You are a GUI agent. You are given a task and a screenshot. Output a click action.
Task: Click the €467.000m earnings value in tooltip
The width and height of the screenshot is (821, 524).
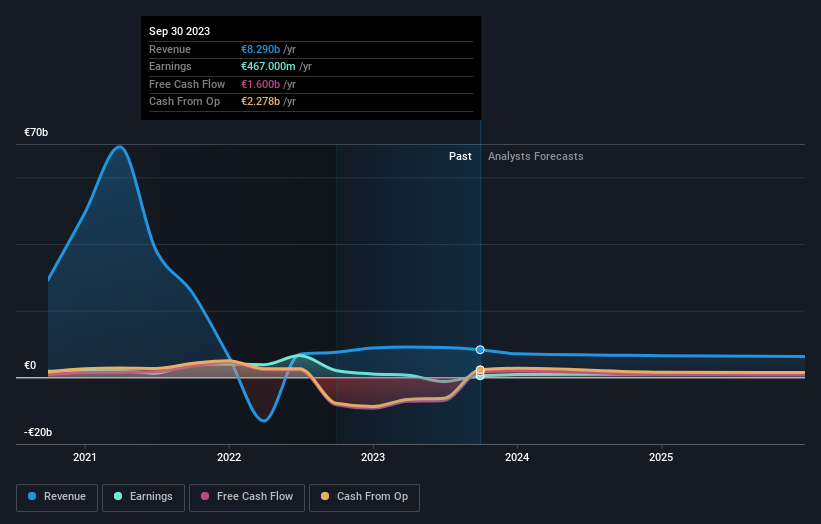click(x=268, y=66)
